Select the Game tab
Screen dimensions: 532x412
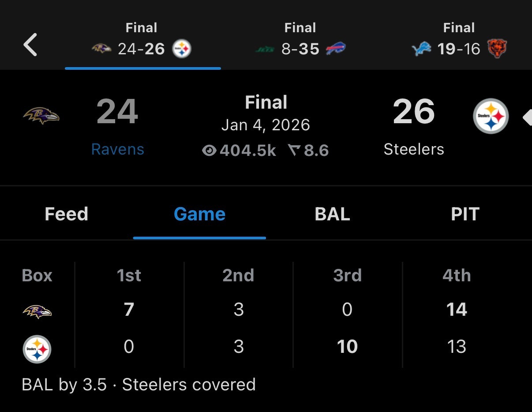click(x=199, y=214)
